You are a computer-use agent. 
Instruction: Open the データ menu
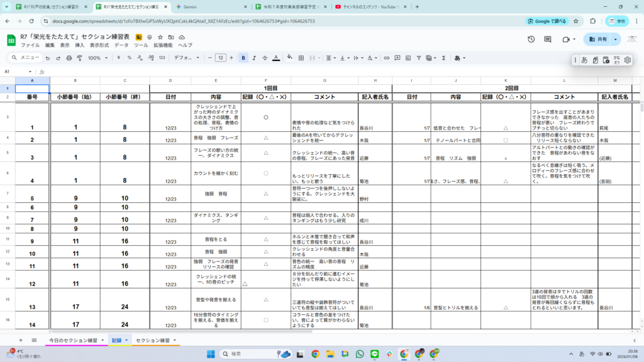click(x=121, y=46)
